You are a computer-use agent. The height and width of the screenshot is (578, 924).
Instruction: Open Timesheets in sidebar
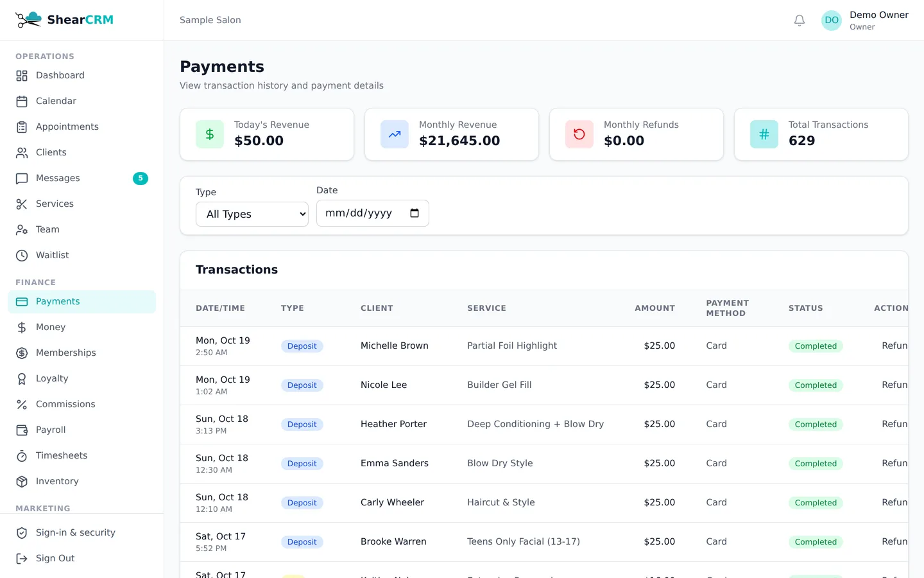(x=81, y=456)
